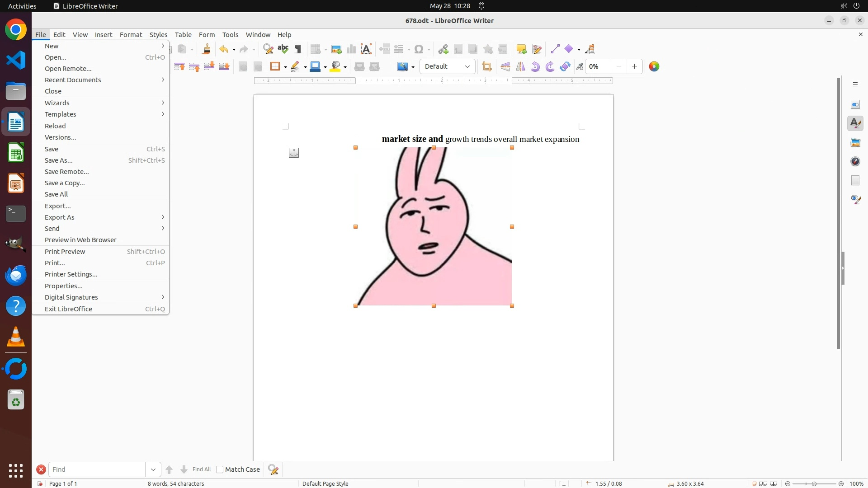This screenshot has width=868, height=488.
Task: Increase transparency with the plus button
Action: tap(635, 67)
